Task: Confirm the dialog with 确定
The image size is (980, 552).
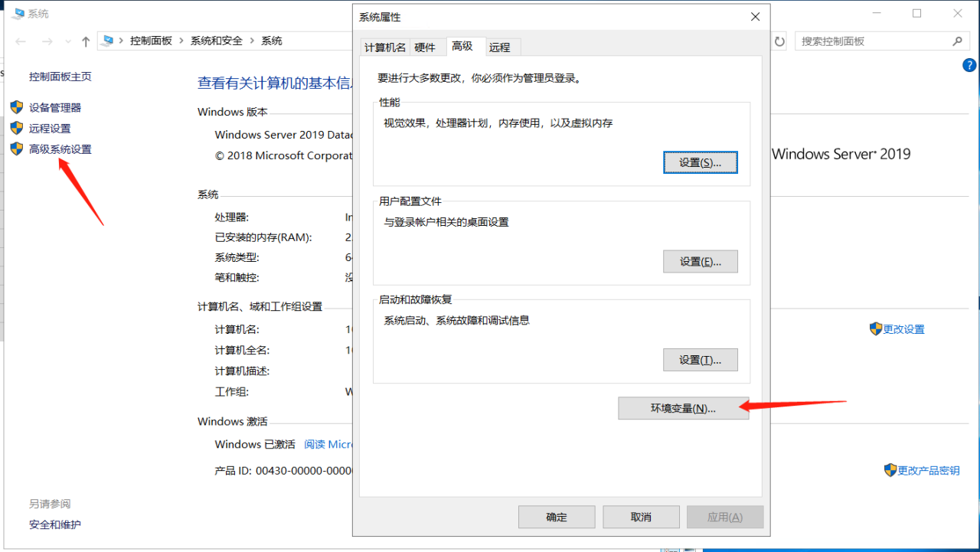Action: point(557,517)
